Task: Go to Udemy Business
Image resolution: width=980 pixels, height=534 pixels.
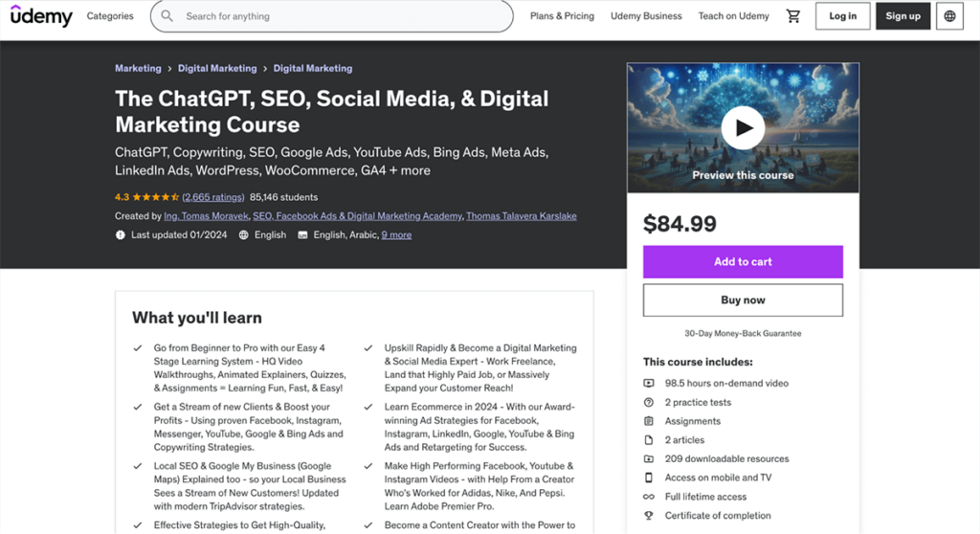Action: 646,16
